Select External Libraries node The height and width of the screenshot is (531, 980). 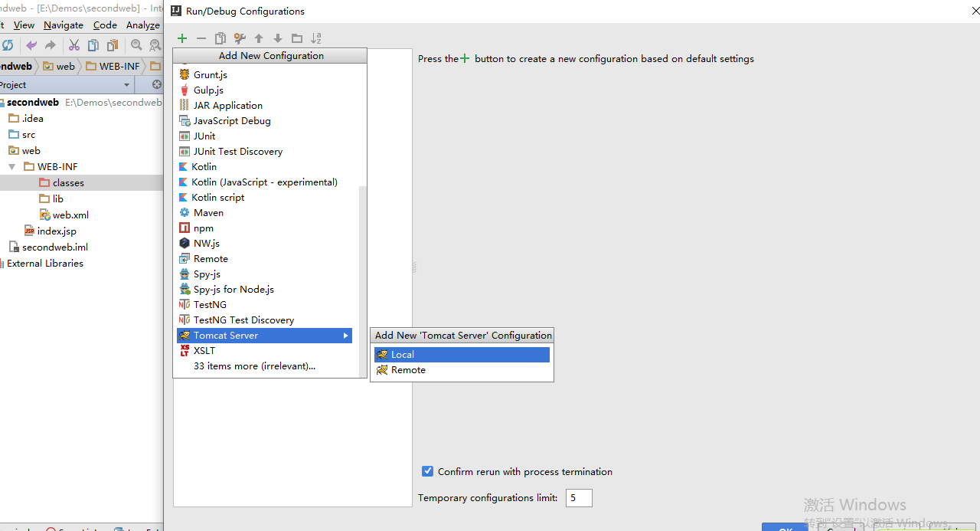click(45, 263)
